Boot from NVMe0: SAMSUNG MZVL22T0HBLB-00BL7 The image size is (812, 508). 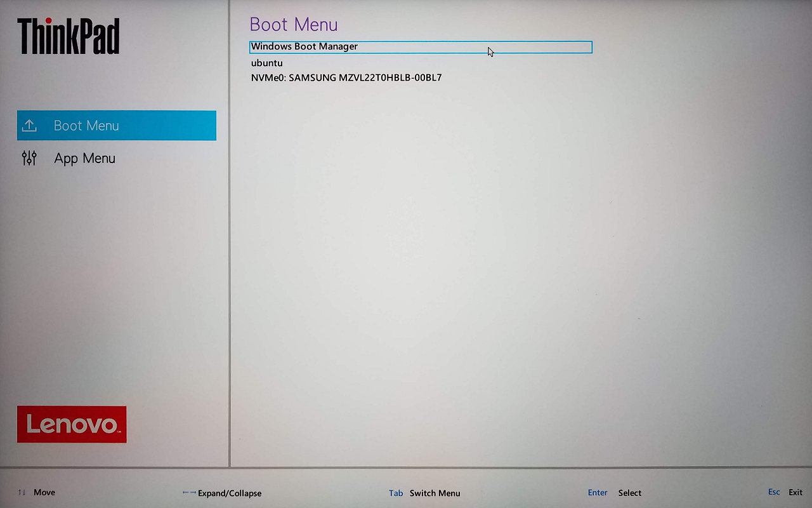click(346, 78)
